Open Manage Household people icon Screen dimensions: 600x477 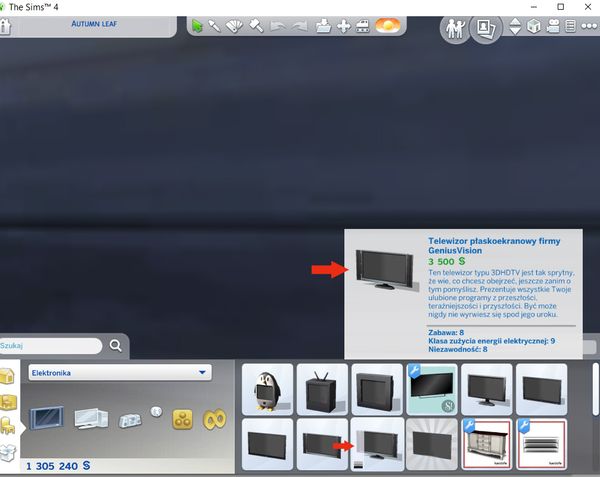[455, 29]
